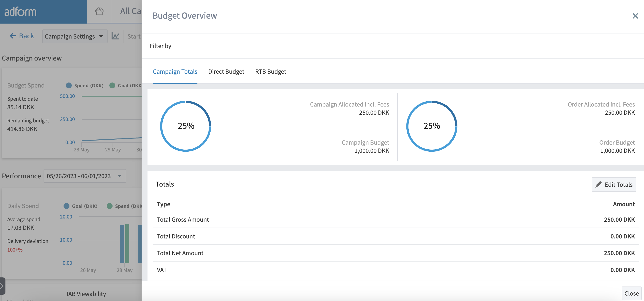Open the home icon

coord(99,11)
